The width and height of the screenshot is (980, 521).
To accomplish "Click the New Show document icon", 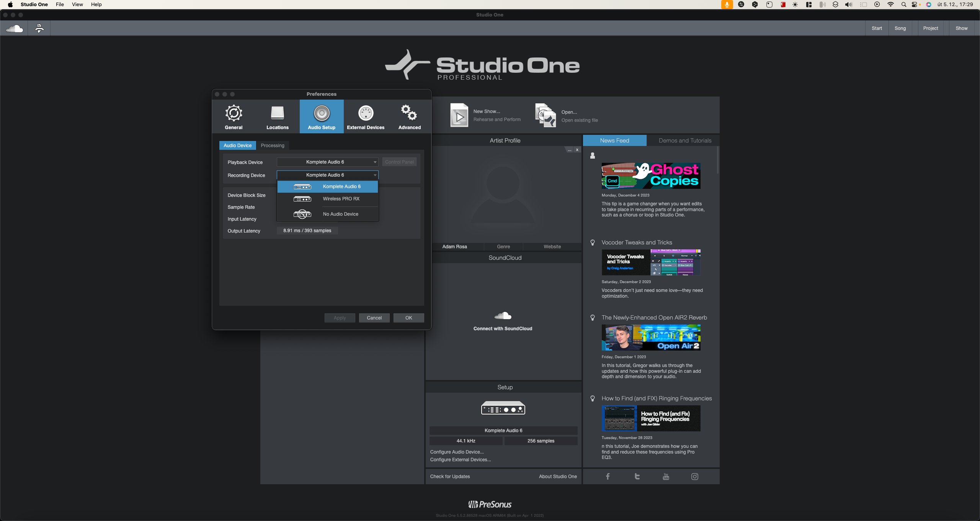I will coord(459,115).
